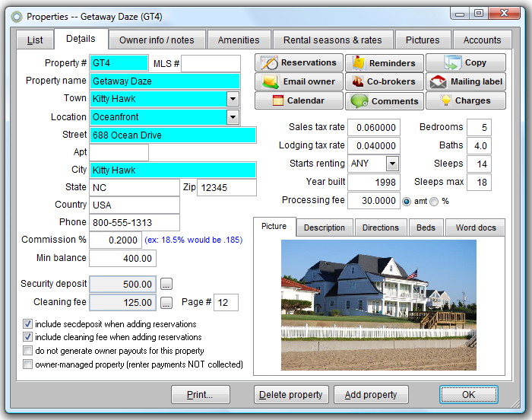Click the Min balance field
Screen dimensions: 532x420
pos(122,259)
